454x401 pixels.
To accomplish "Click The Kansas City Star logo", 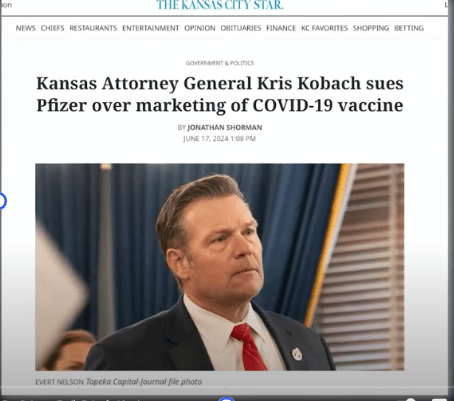I will point(220,5).
